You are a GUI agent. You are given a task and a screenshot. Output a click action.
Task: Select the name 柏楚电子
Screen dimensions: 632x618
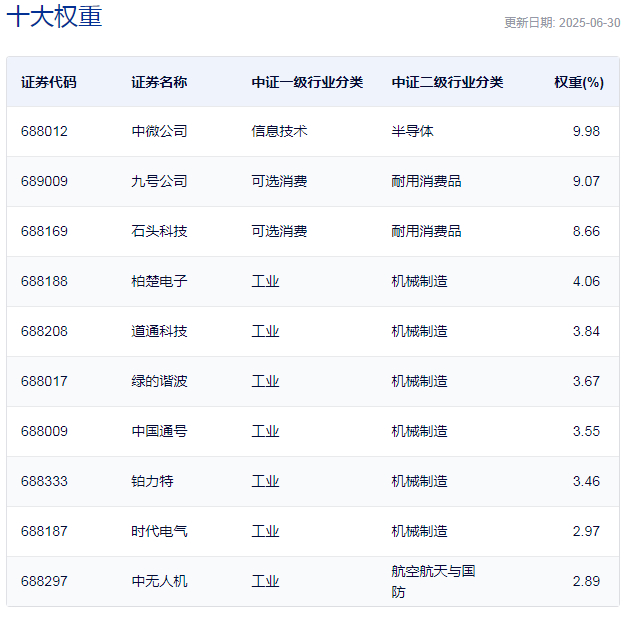click(x=159, y=281)
